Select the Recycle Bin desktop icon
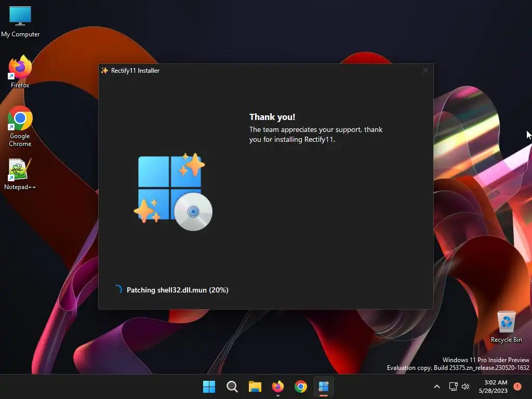This screenshot has height=399, width=532. pyautogui.click(x=506, y=327)
